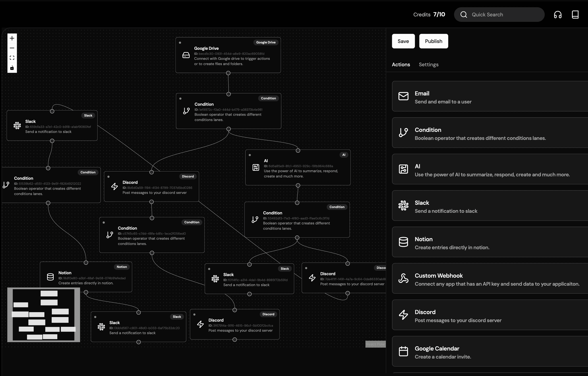Viewport: 588px width, 376px height.
Task: Select the Actions tab
Action: 401,64
